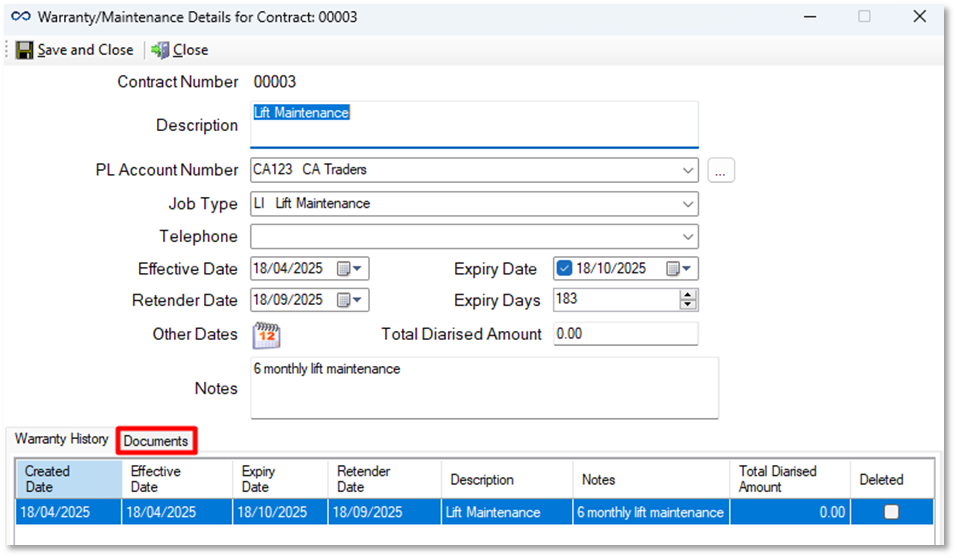The width and height of the screenshot is (957, 558).
Task: Sort by Deleted column header
Action: (x=892, y=479)
